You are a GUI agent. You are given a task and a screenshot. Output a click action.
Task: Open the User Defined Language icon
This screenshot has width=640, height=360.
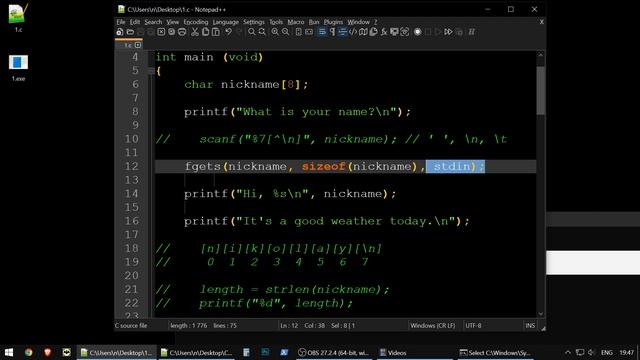353,32
